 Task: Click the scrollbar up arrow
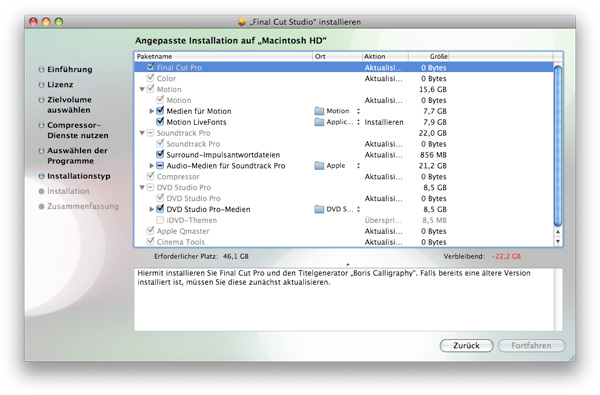click(x=558, y=232)
